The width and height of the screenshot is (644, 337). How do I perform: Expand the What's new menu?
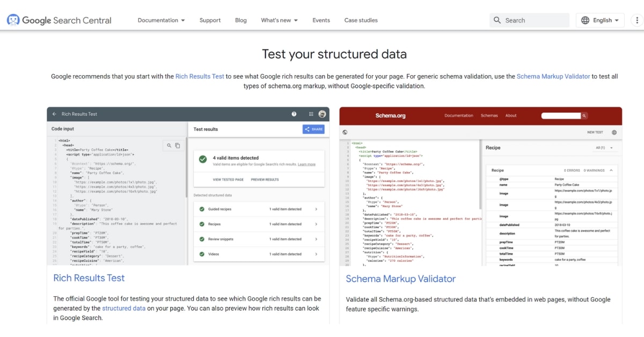click(280, 20)
